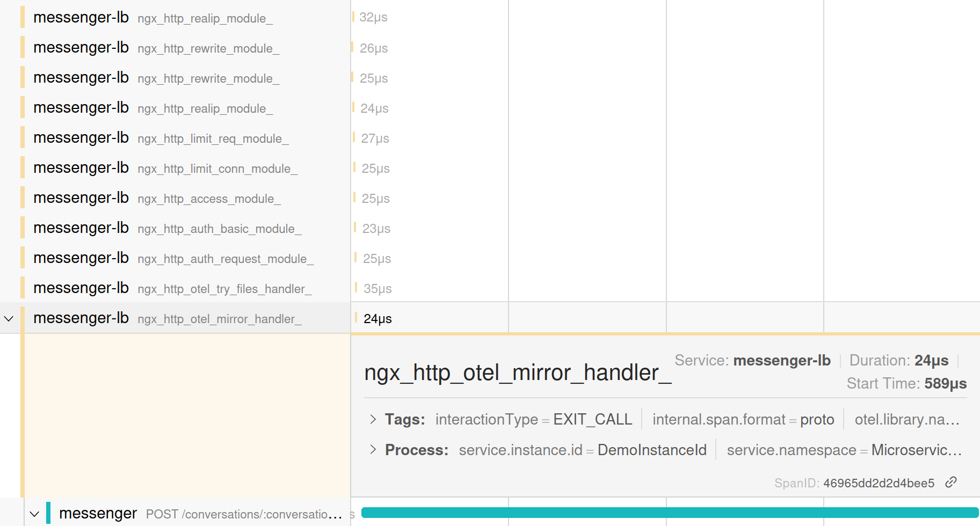Image resolution: width=980 pixels, height=526 pixels.
Task: Expand the Process section
Action: (373, 450)
